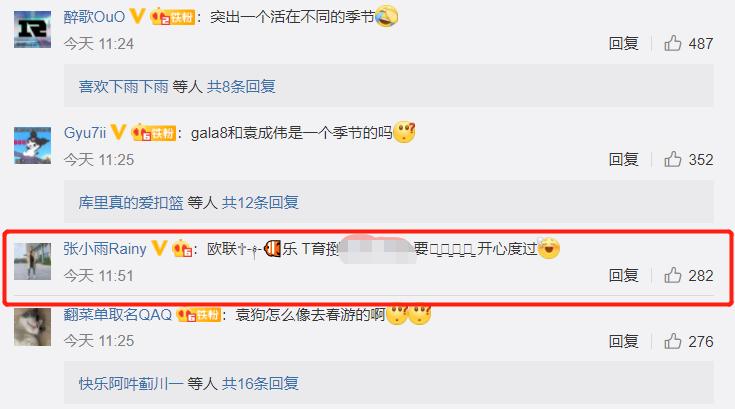This screenshot has height=409, width=735.
Task: Click the 铁粉 fan badge next to Gyu7ii
Action: click(x=154, y=133)
